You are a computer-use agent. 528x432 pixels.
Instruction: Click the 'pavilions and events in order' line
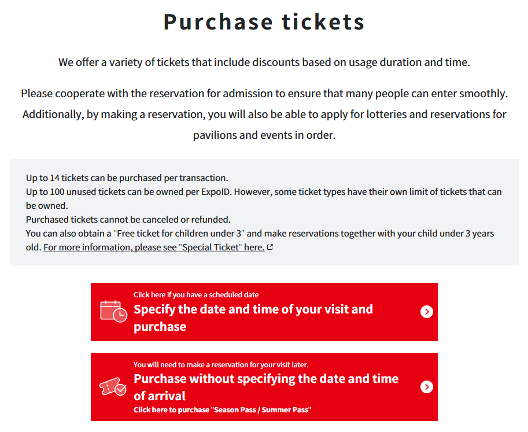(x=264, y=135)
